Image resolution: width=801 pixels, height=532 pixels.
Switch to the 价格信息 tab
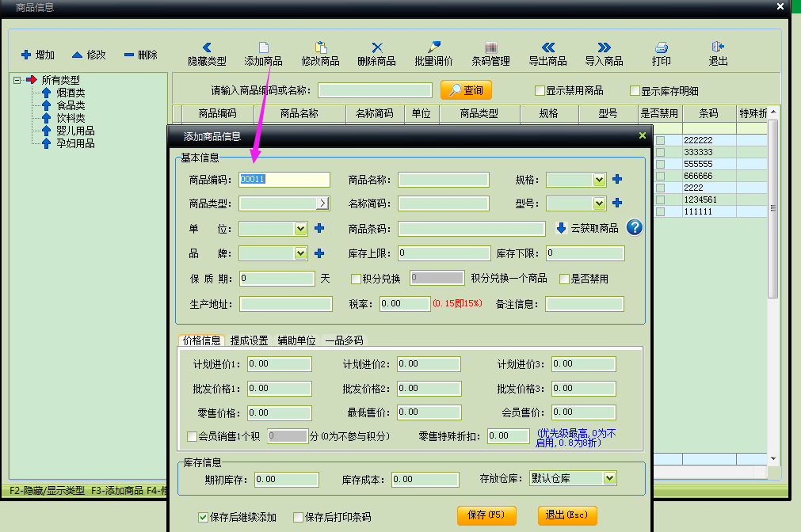(x=202, y=340)
